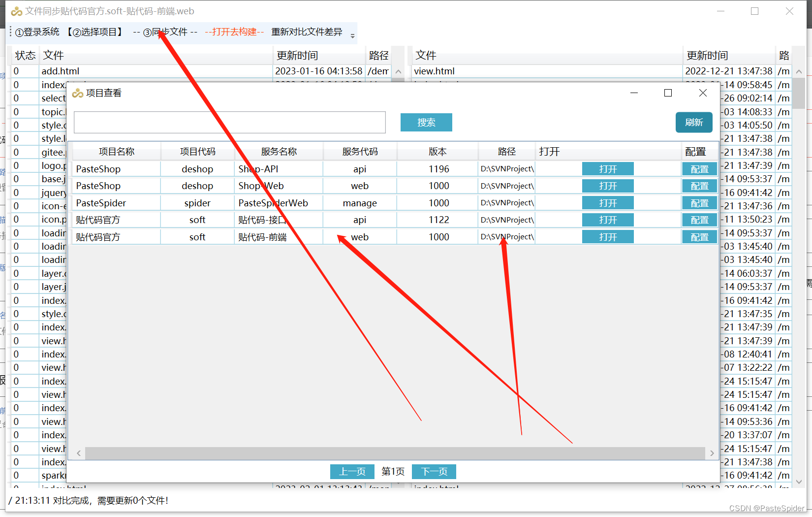Viewport: 812px width, 517px height.
Task: Click 配置 for the Shop-Web row
Action: pyautogui.click(x=699, y=186)
